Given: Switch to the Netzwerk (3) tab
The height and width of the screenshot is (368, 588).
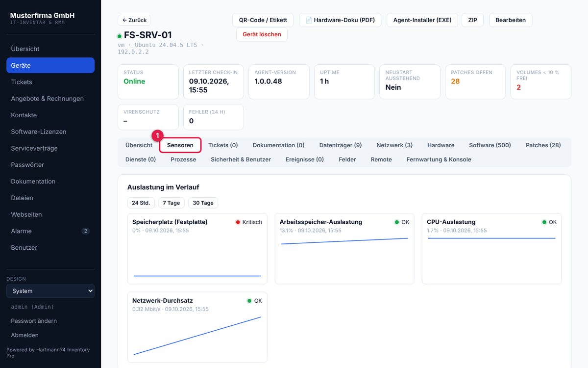Looking at the screenshot, I should [x=394, y=145].
